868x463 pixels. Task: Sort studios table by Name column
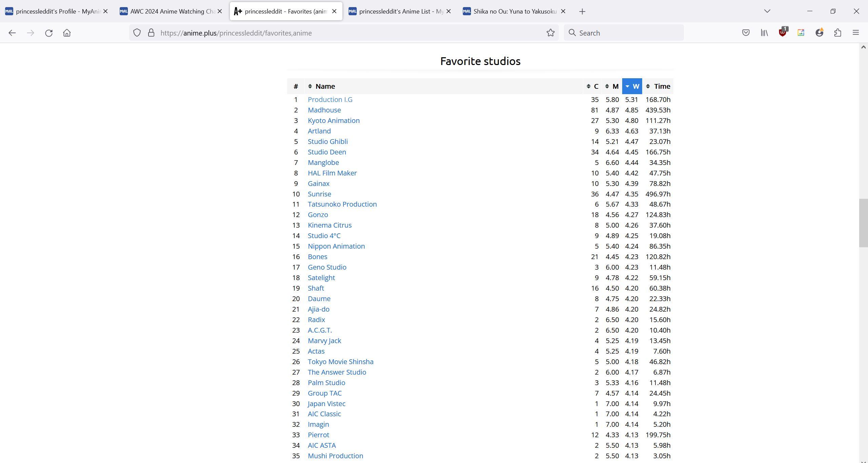(x=324, y=86)
